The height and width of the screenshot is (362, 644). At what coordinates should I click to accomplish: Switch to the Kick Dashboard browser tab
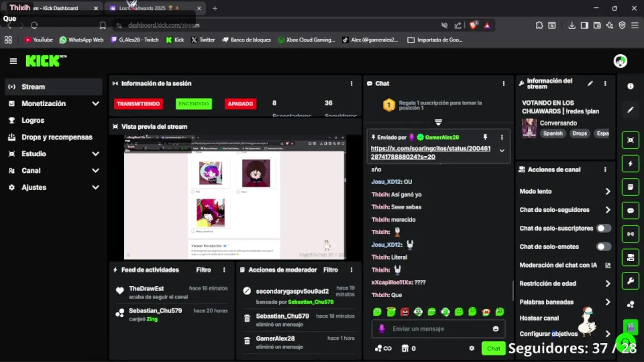tap(52, 8)
